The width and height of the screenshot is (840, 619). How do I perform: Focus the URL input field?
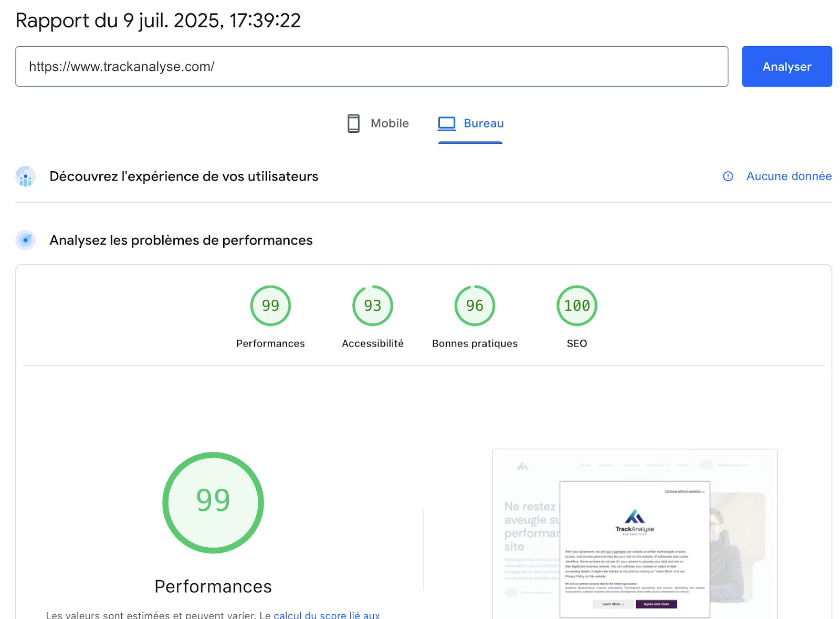click(x=372, y=67)
